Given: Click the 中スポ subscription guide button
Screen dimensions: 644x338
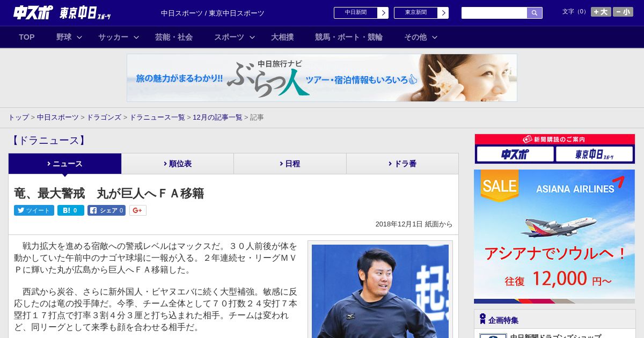Looking at the screenshot, I should pyautogui.click(x=515, y=154).
